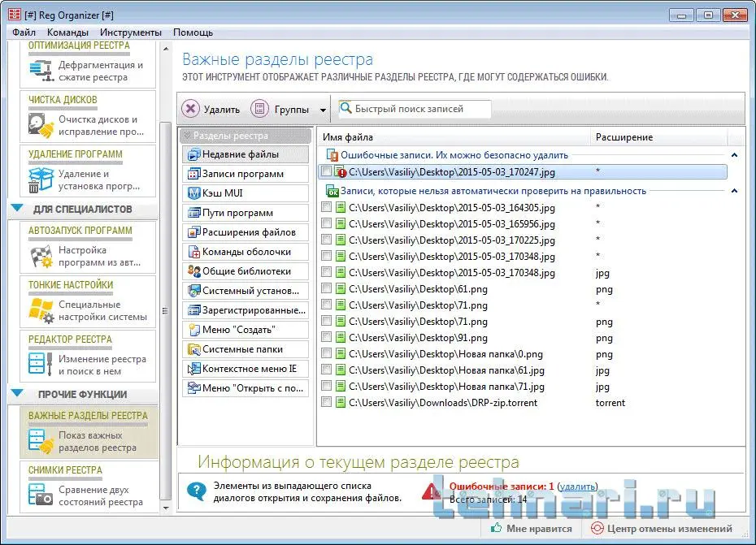Click the registry snapshots camera icon
The width and height of the screenshot is (756, 545).
(x=40, y=495)
